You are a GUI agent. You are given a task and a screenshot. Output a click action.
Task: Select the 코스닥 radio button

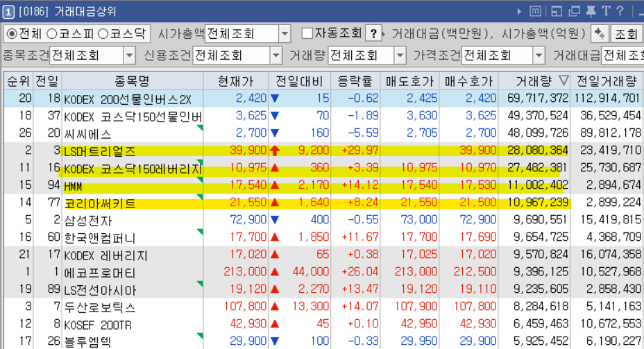click(103, 34)
